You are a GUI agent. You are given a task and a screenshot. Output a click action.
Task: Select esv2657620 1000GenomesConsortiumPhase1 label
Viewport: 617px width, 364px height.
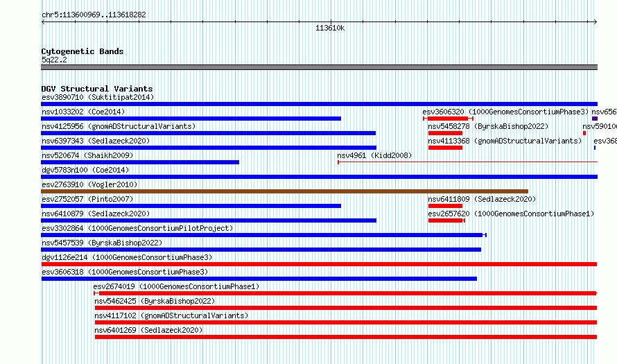tap(511, 214)
